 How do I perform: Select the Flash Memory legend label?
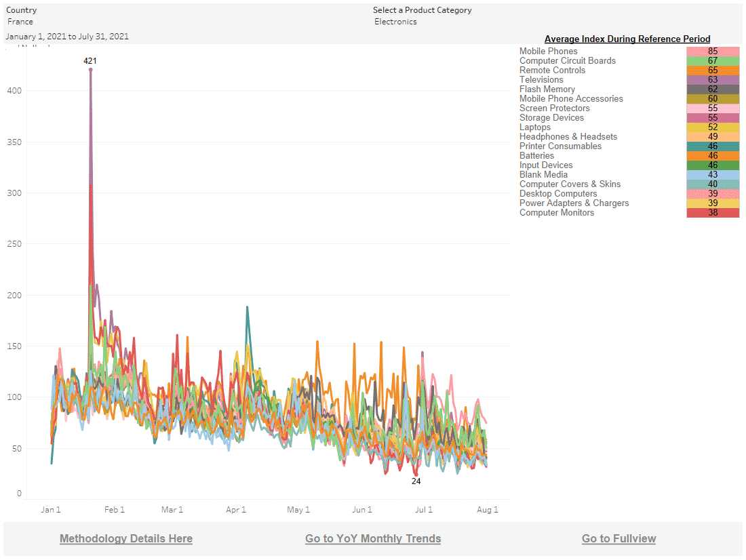(547, 89)
